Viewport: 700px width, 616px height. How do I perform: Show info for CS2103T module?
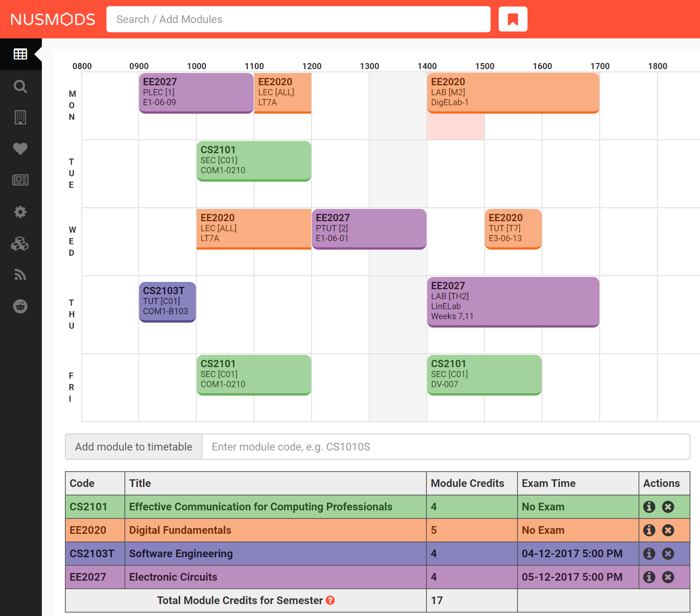click(649, 554)
